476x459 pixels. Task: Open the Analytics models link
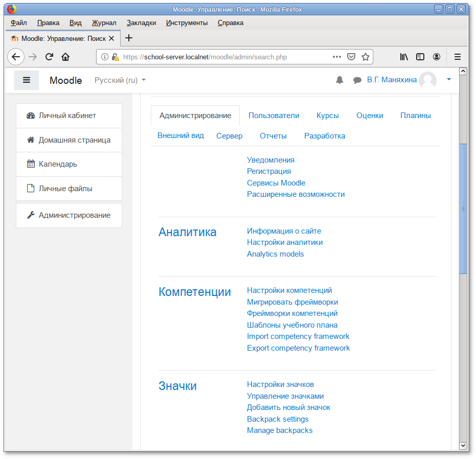[x=275, y=254]
